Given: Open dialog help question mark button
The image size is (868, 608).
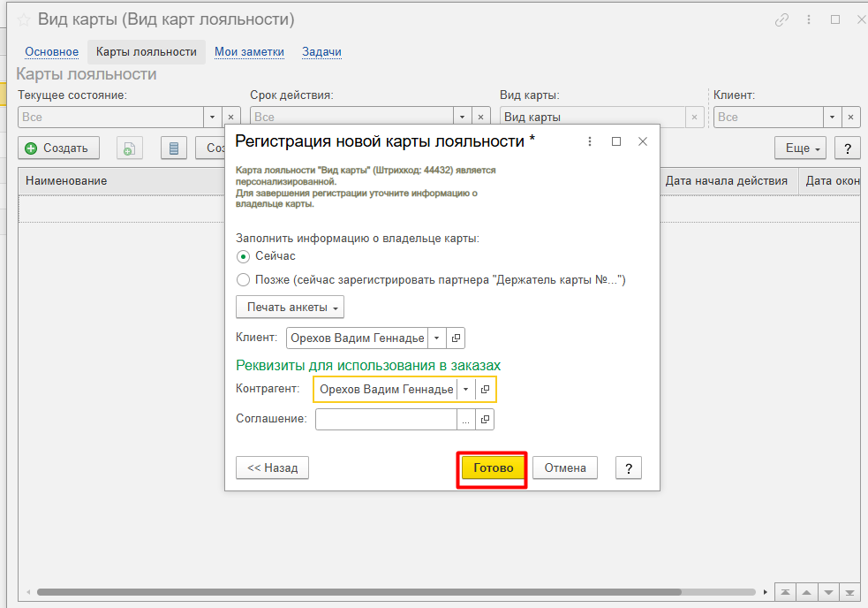Looking at the screenshot, I should pyautogui.click(x=628, y=468).
